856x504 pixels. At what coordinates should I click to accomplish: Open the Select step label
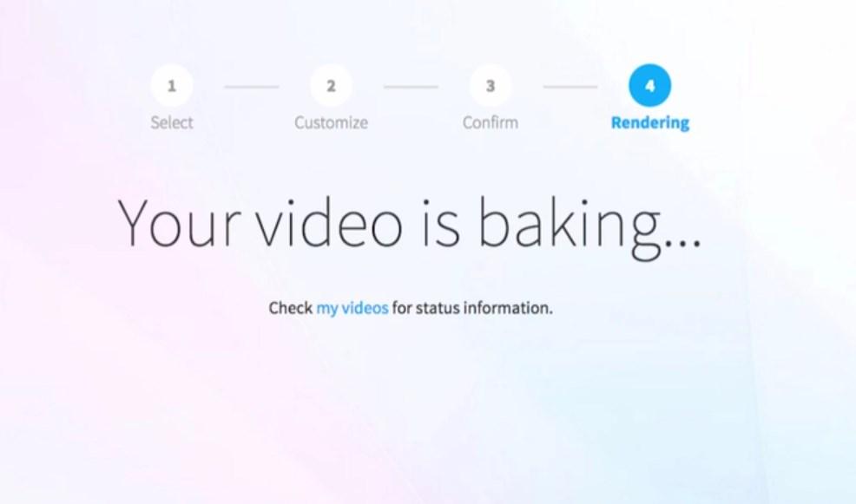tap(171, 122)
